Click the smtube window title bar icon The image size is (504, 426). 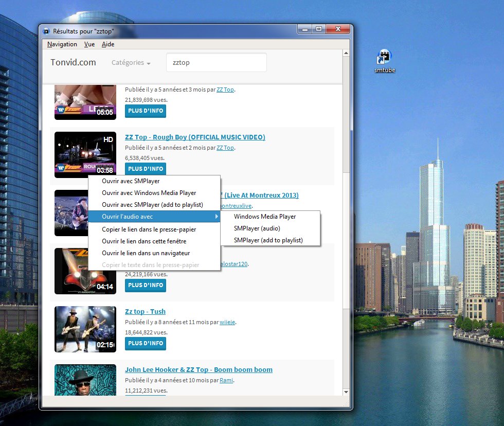47,31
